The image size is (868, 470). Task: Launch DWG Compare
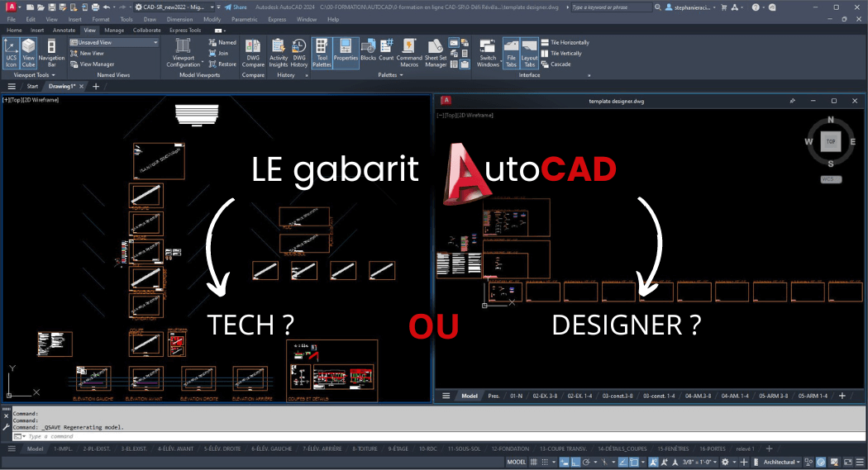pyautogui.click(x=253, y=53)
